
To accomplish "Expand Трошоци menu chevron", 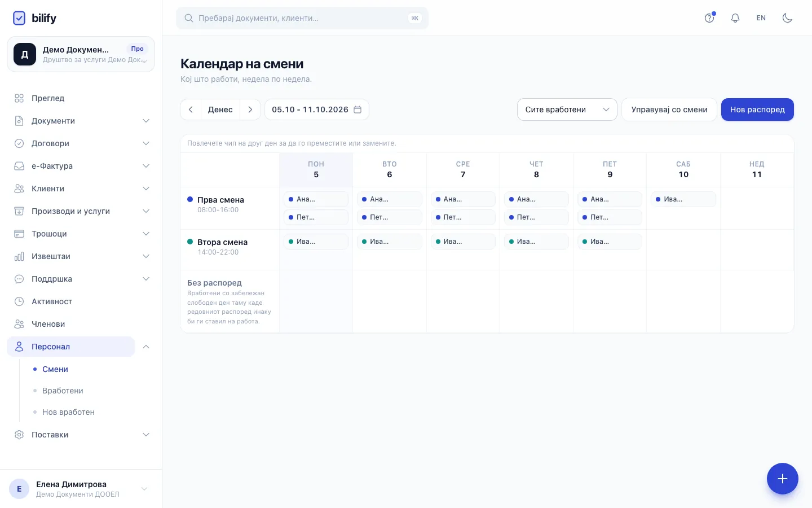I will [x=146, y=234].
